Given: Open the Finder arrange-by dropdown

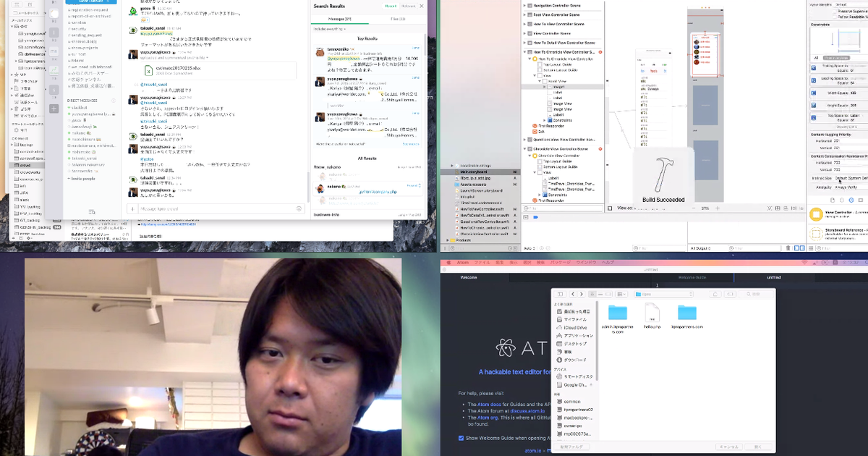Looking at the screenshot, I should point(622,294).
